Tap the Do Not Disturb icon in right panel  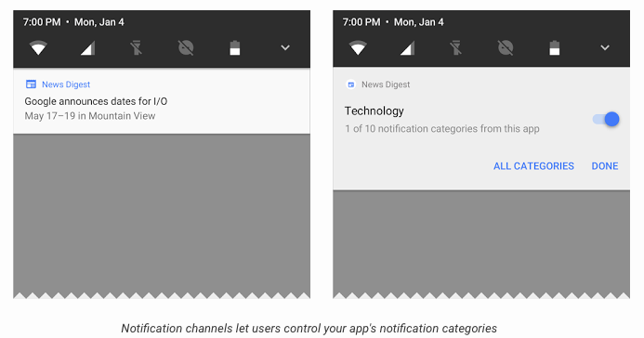click(x=506, y=48)
